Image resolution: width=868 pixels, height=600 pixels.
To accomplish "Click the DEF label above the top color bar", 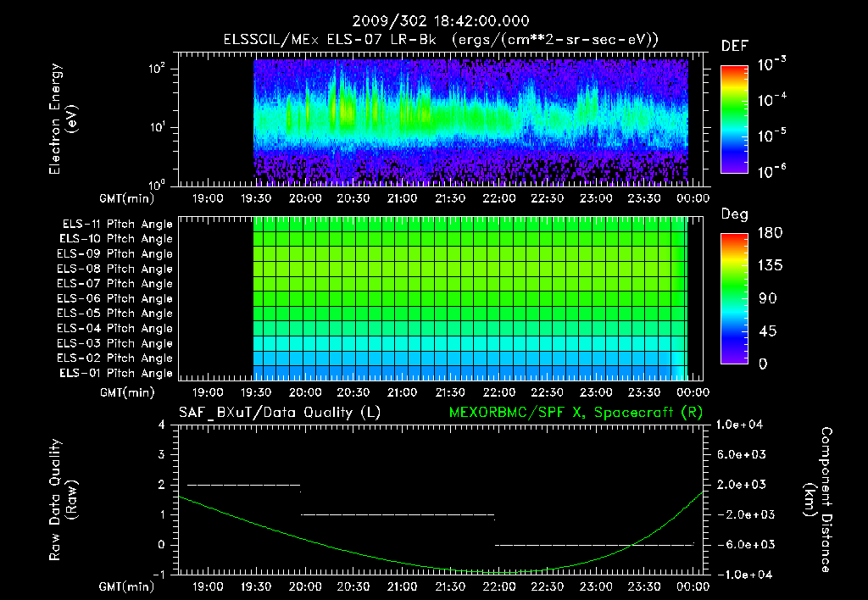I will (735, 46).
